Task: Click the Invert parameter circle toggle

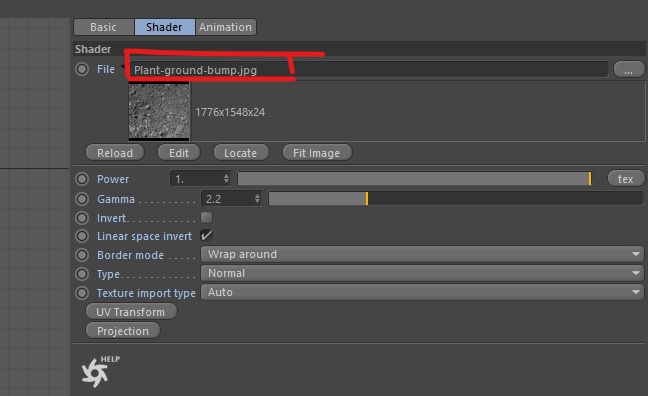Action: tap(82, 218)
